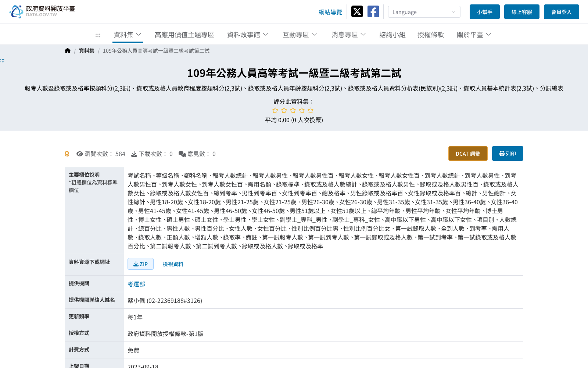Expand the 關於平臺 menu
Screen dimensions: 588x368
pos(474,35)
